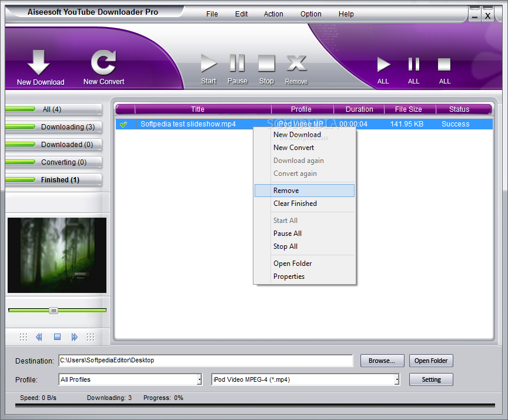The width and height of the screenshot is (508, 420).
Task: Choose New Convert in context menu
Action: (305, 148)
